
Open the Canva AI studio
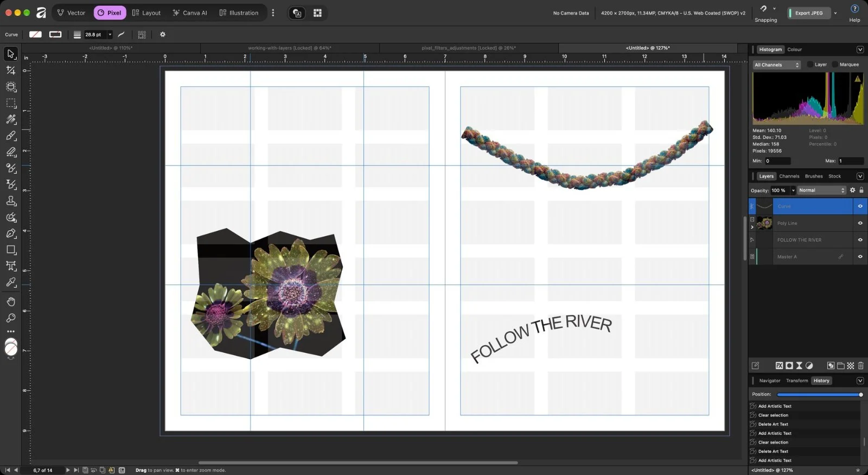click(x=190, y=13)
